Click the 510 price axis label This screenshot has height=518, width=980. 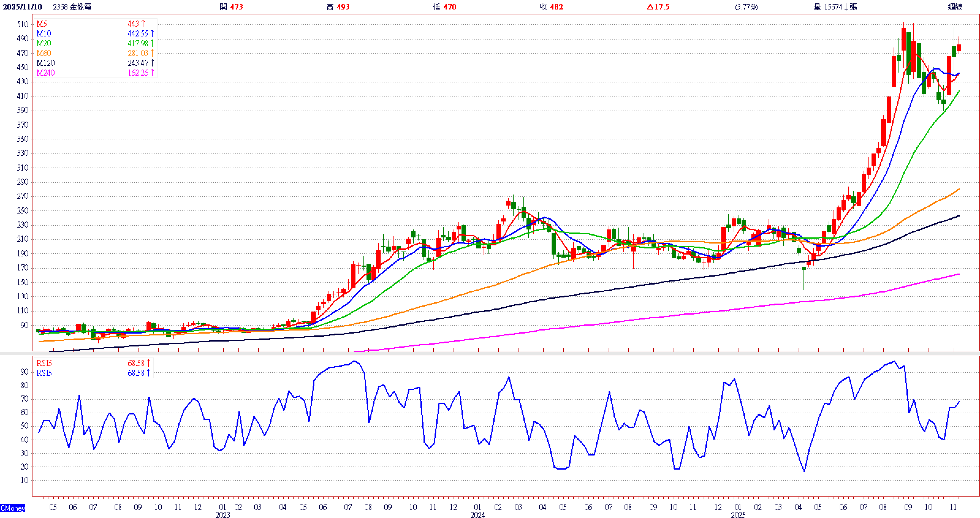(x=23, y=24)
